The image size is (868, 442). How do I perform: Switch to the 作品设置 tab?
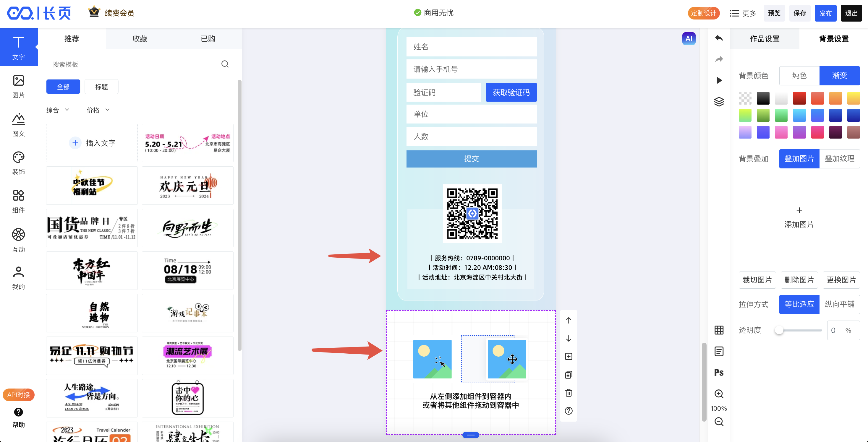tap(764, 39)
